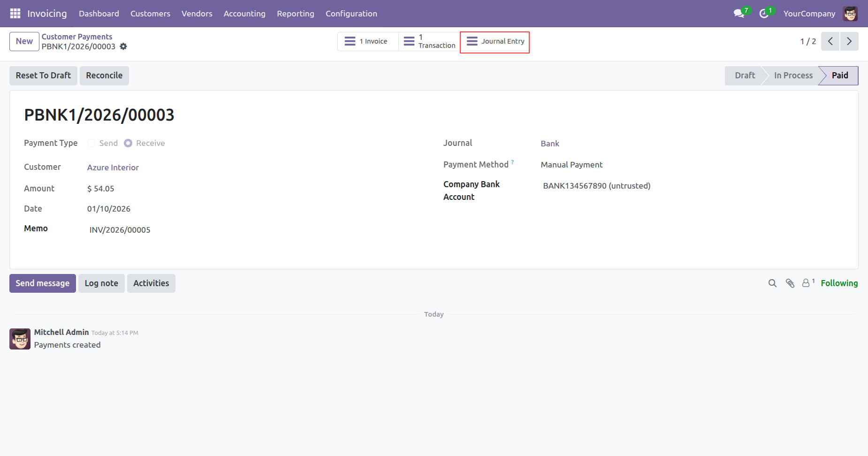Click the paperclip attachments icon

click(x=790, y=283)
